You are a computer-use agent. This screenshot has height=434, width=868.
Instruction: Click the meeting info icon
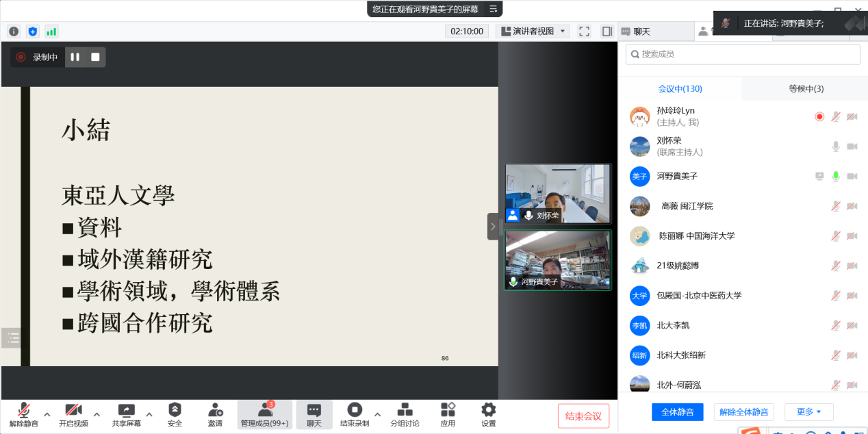tap(14, 31)
